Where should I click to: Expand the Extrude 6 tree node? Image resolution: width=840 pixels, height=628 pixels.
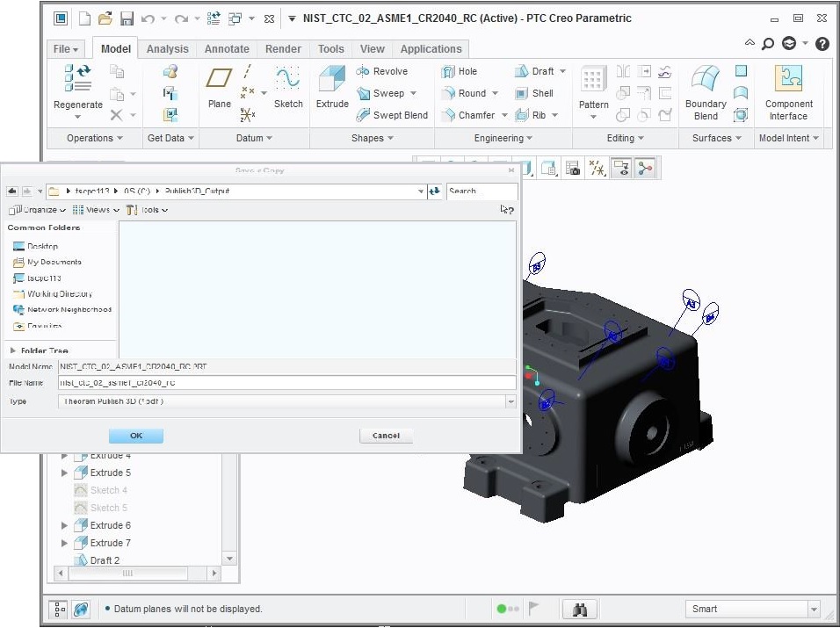[x=64, y=525]
